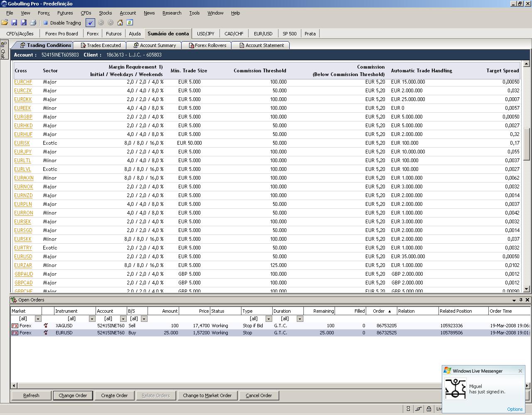The image size is (532, 415).
Task: Toggle the Disable Trading checkbox
Action: click(x=46, y=23)
